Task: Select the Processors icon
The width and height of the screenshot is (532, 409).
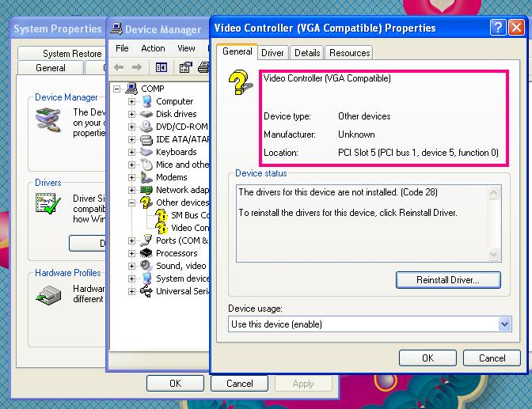Action: pos(146,253)
